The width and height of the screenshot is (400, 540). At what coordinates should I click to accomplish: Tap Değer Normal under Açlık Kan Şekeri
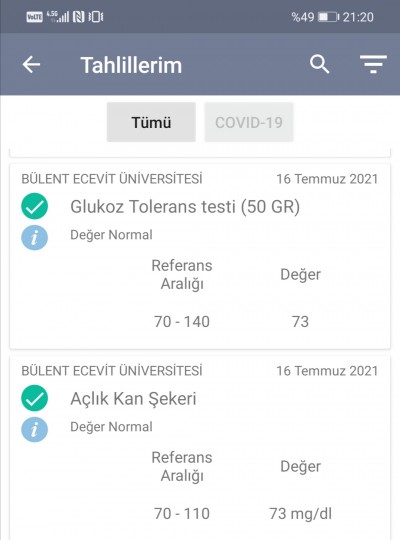[111, 427]
